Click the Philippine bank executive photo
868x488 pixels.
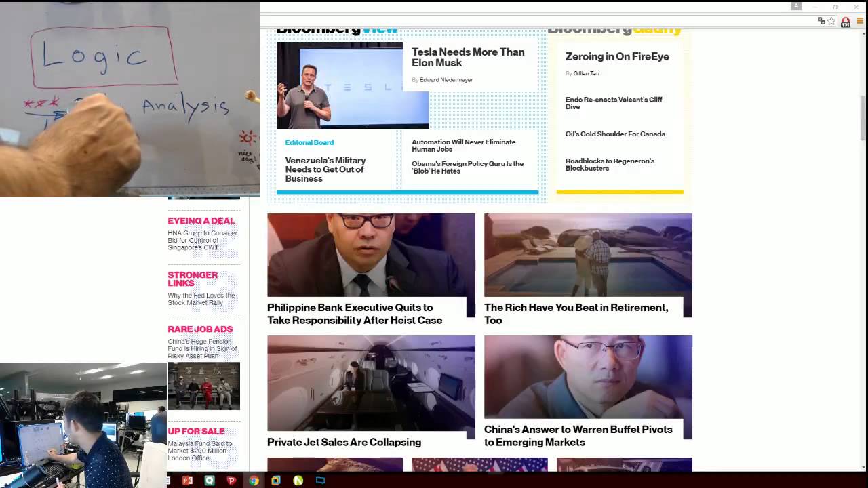click(x=371, y=256)
